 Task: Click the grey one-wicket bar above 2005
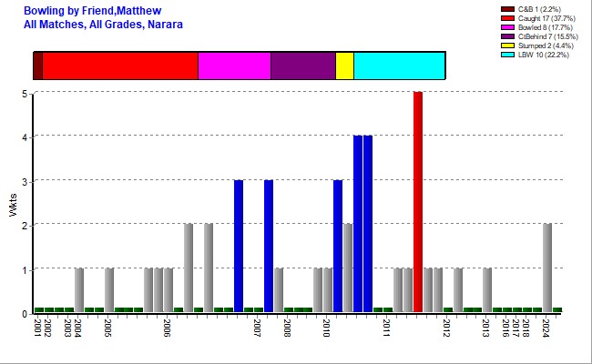pyautogui.click(x=109, y=290)
